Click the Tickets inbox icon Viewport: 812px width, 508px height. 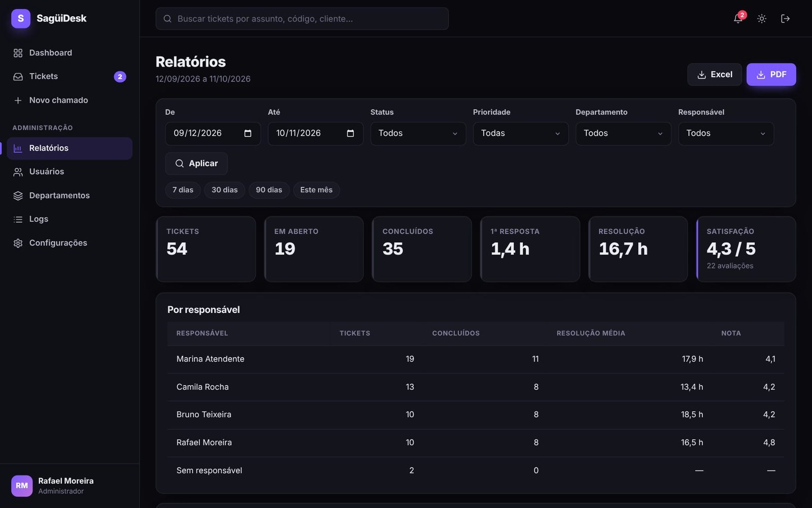pos(18,77)
